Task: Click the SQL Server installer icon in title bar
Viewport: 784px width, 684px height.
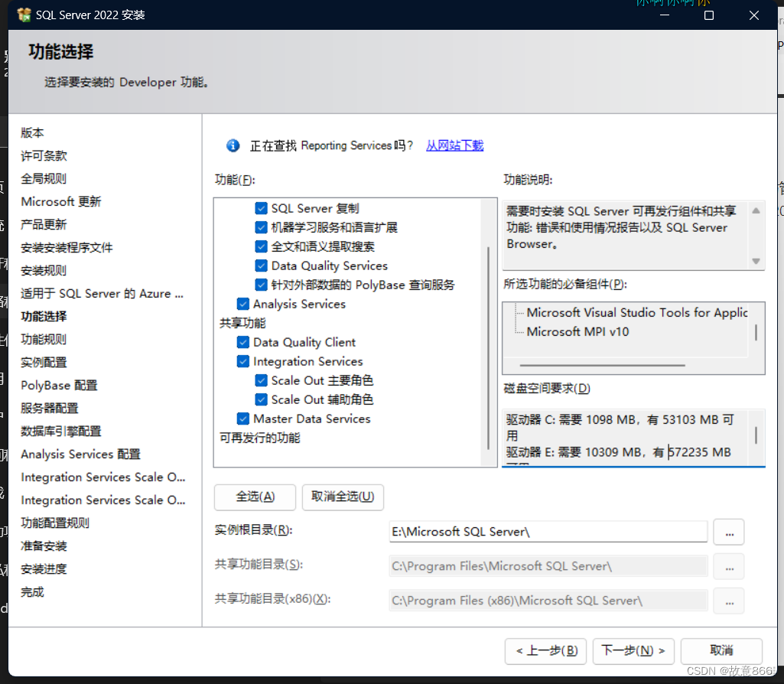Action: point(24,14)
